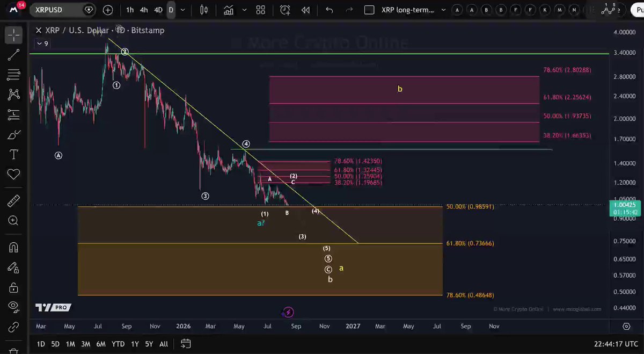Image resolution: width=644 pixels, height=354 pixels.
Task: Select the Elliott wave 1-5 favorite tool
Action: coord(608,8)
